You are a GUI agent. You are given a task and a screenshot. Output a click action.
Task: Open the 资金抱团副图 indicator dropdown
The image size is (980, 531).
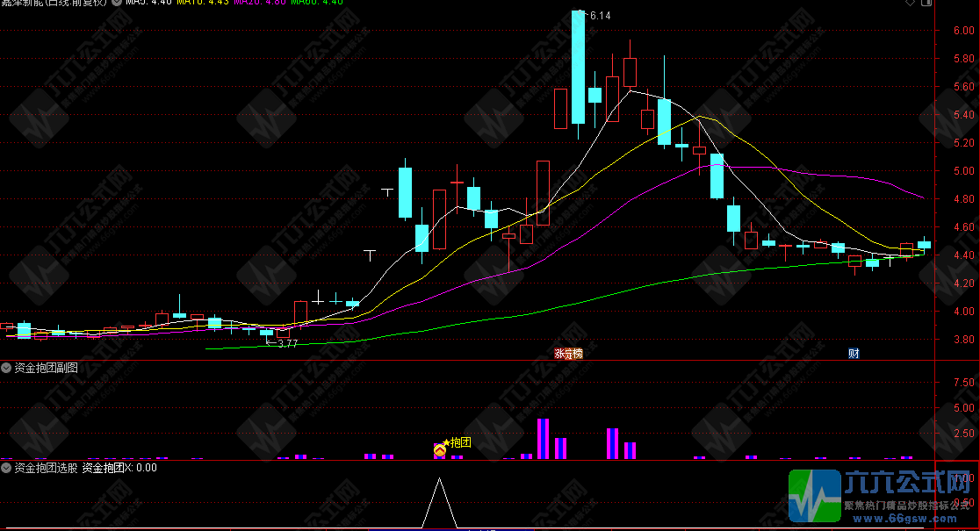(7, 368)
